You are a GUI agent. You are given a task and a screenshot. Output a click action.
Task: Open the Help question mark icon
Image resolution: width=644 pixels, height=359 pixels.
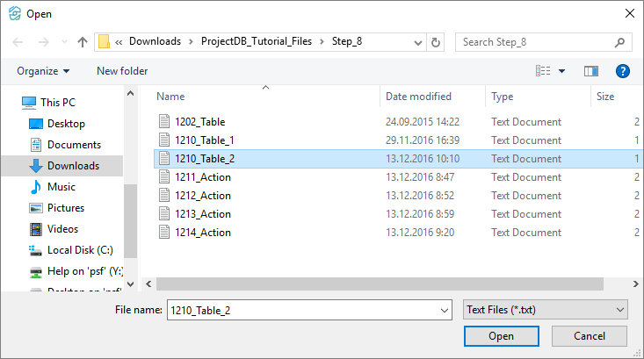pos(623,71)
